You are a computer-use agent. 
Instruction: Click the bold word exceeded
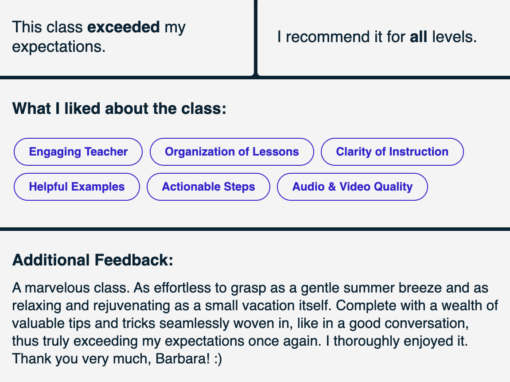(x=123, y=27)
